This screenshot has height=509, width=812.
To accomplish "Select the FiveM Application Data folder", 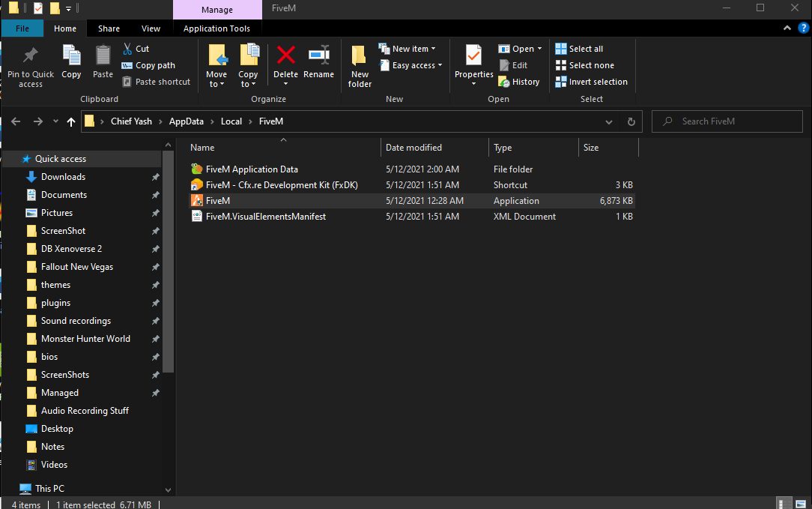I will click(412, 169).
